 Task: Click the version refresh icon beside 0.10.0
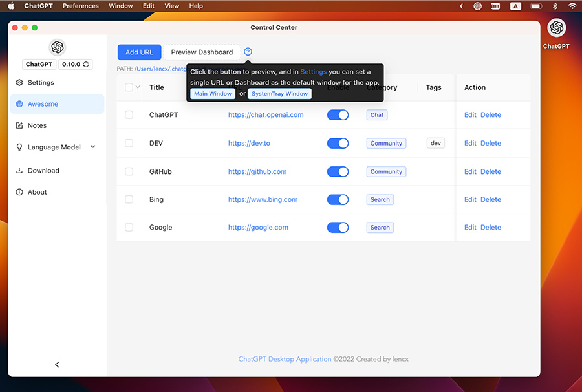click(x=86, y=64)
